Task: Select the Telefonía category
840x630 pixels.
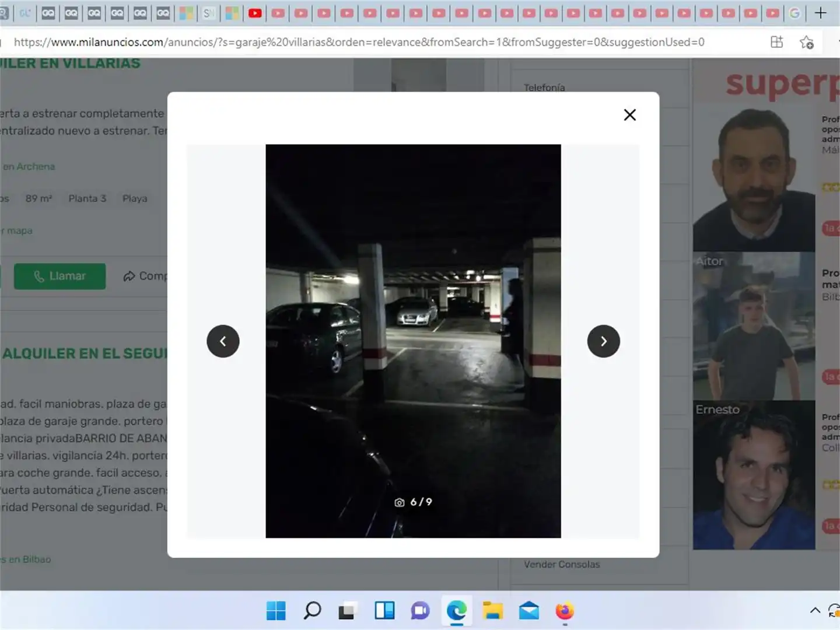Action: pos(544,87)
